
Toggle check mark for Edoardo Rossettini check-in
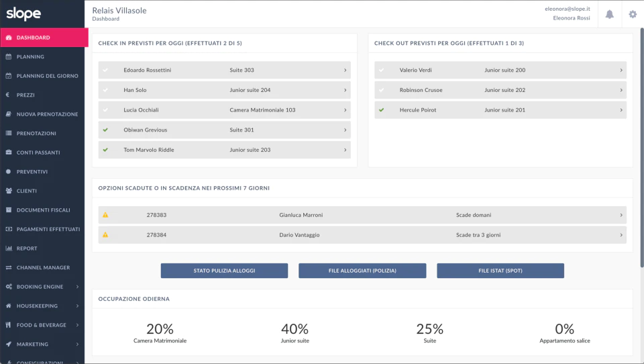pyautogui.click(x=105, y=70)
